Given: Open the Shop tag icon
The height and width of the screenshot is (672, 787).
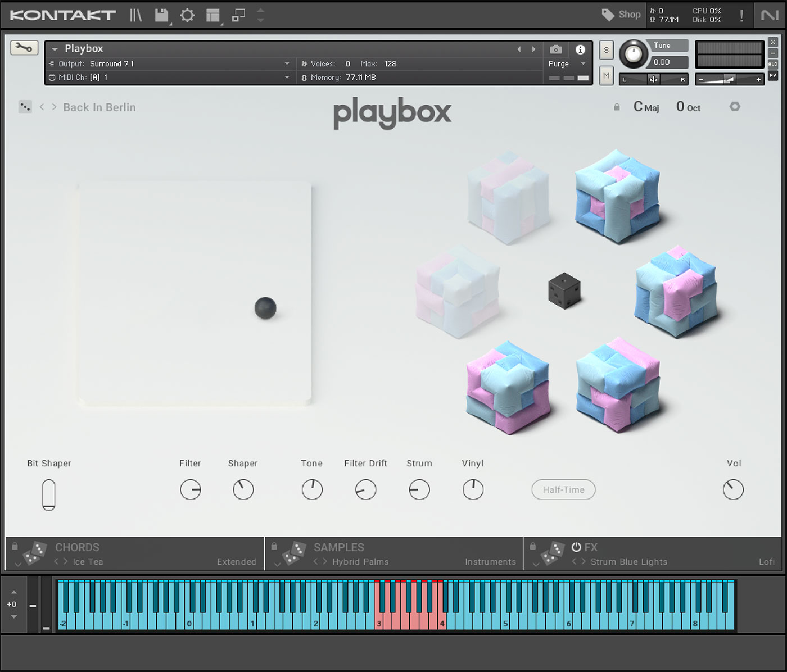Looking at the screenshot, I should pyautogui.click(x=608, y=15).
